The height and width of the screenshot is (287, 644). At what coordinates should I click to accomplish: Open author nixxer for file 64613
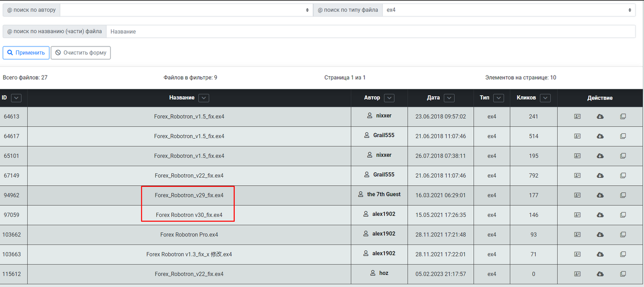tap(383, 115)
